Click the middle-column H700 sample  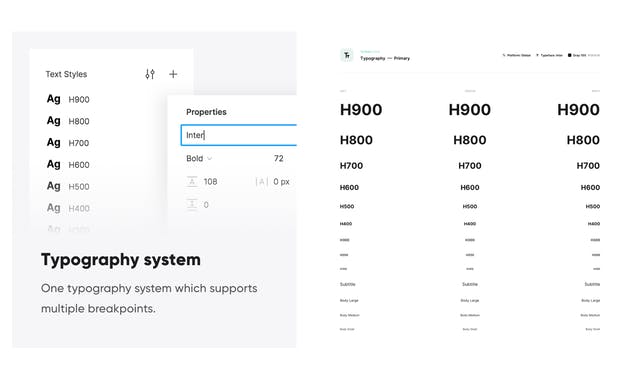tap(470, 166)
